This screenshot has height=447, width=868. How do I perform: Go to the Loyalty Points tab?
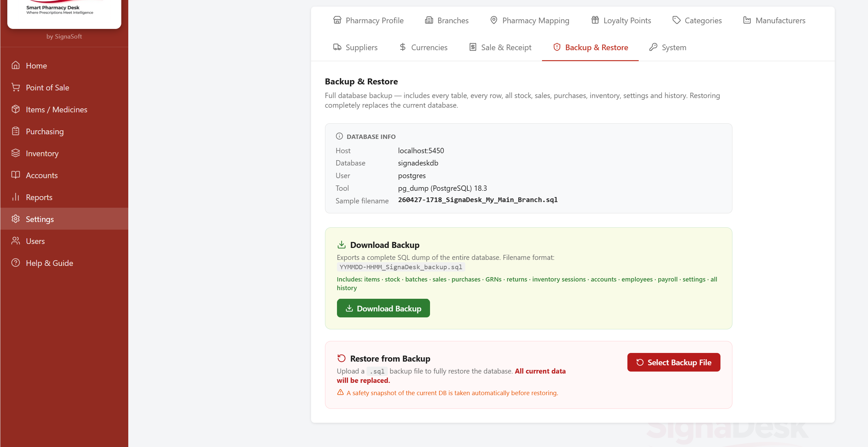coord(621,21)
